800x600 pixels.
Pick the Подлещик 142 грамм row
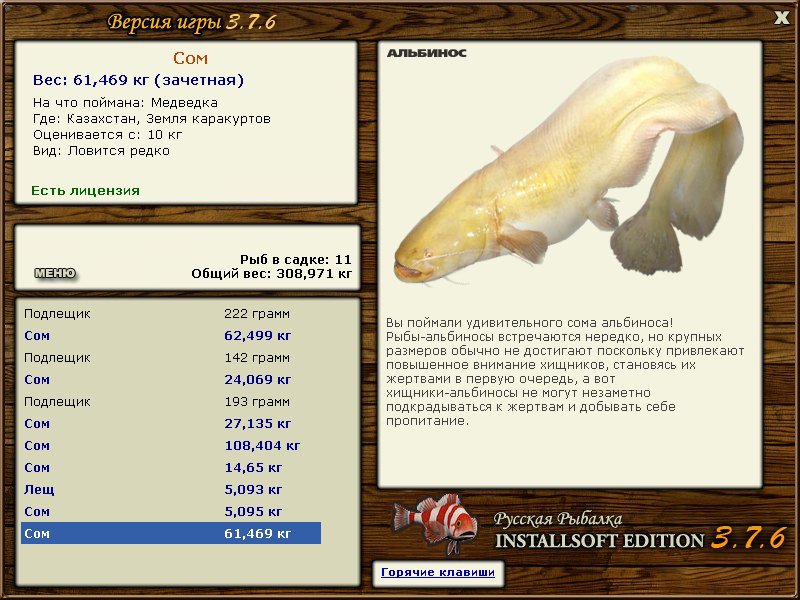170,357
